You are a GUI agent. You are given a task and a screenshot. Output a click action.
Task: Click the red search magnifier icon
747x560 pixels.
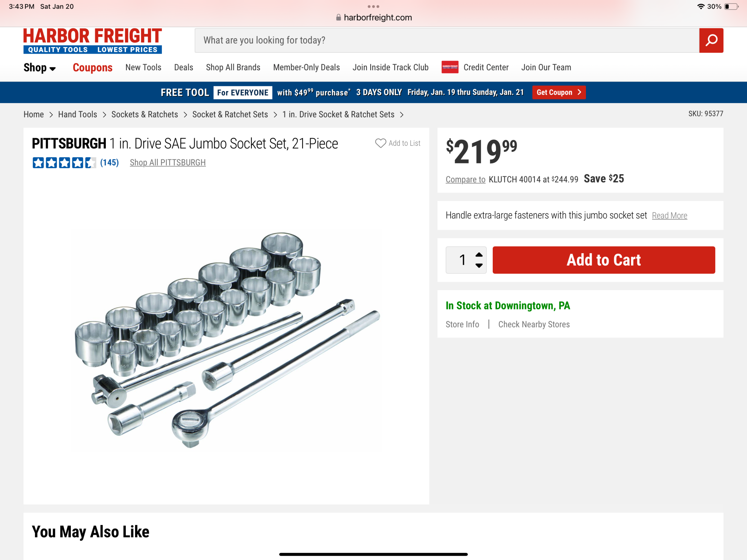coord(711,41)
